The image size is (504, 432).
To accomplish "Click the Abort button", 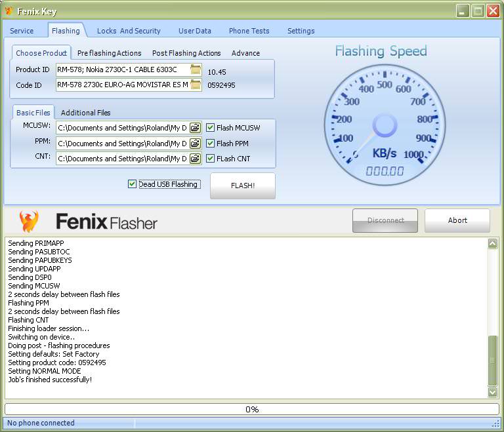I will [457, 220].
